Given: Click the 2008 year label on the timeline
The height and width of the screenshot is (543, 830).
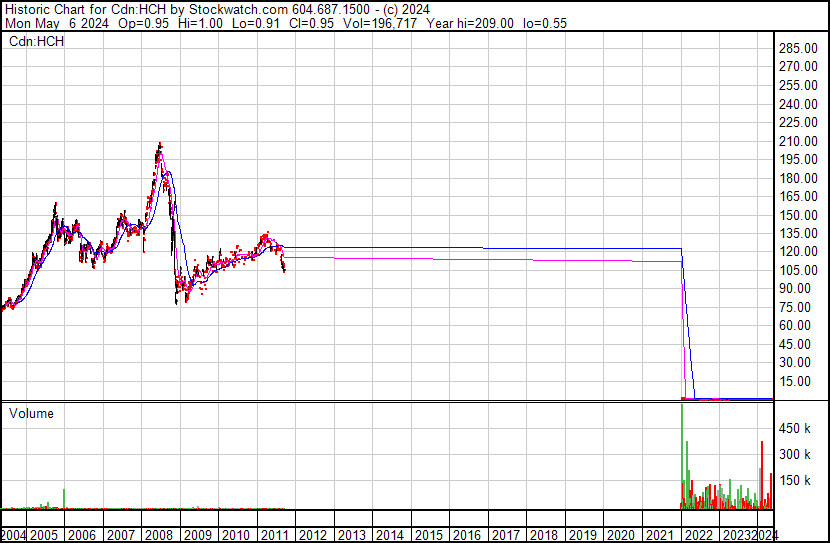Looking at the screenshot, I should tap(158, 535).
